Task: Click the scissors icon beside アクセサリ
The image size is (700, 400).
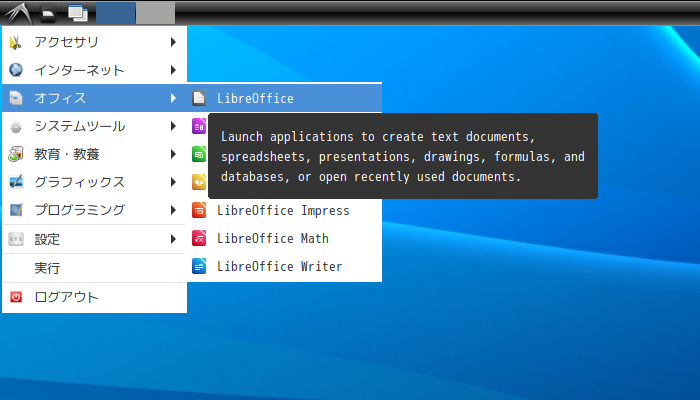Action: pos(16,42)
